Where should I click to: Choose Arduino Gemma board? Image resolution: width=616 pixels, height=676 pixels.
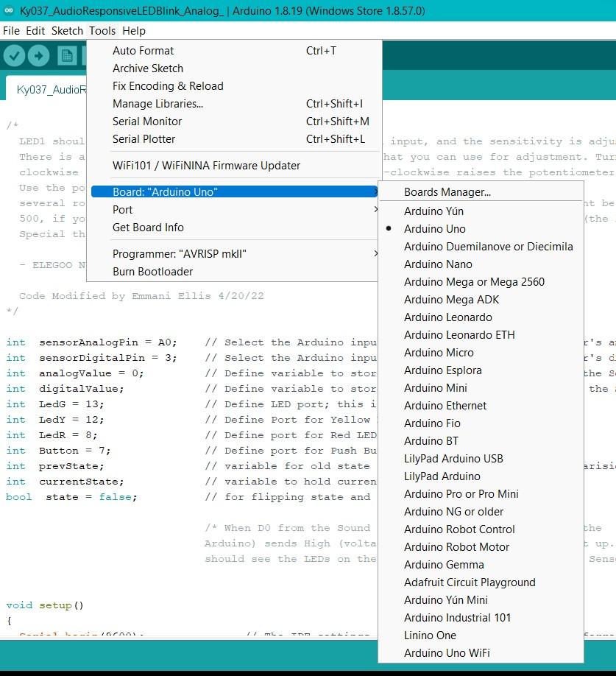[481, 565]
